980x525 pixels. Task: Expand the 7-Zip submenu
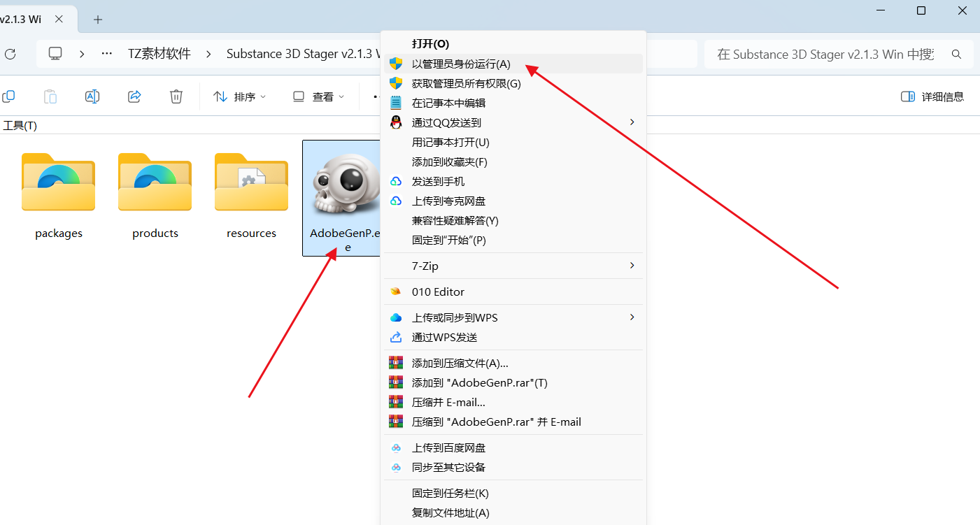pyautogui.click(x=513, y=266)
